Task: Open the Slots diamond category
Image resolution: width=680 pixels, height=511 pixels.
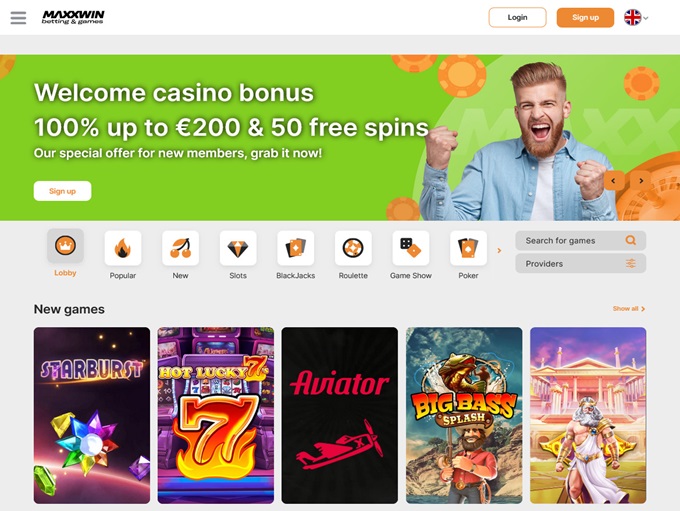Action: click(x=238, y=248)
